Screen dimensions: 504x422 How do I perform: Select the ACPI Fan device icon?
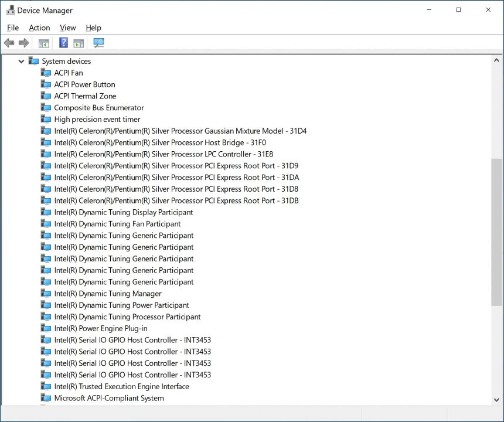pyautogui.click(x=46, y=73)
